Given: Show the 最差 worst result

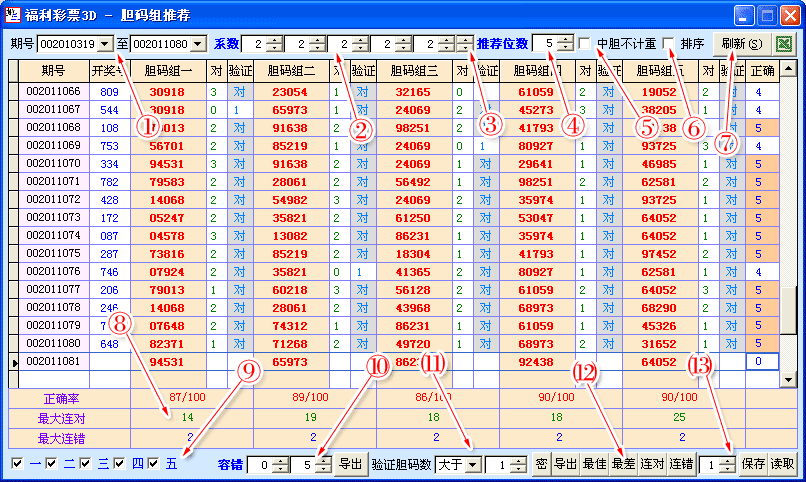Looking at the screenshot, I should click(624, 465).
